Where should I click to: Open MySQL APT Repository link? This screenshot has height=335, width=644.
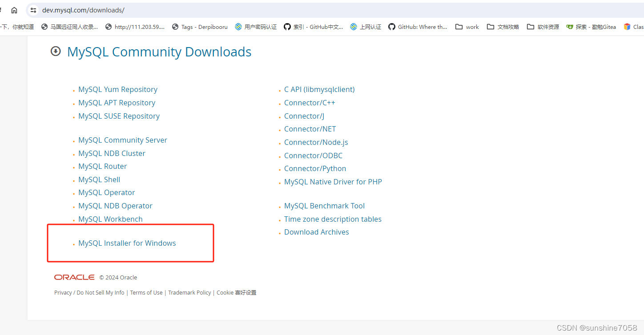coord(117,103)
